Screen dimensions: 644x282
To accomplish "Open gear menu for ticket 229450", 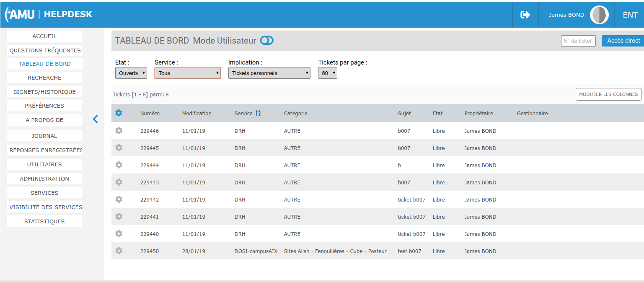I will coord(119,251).
